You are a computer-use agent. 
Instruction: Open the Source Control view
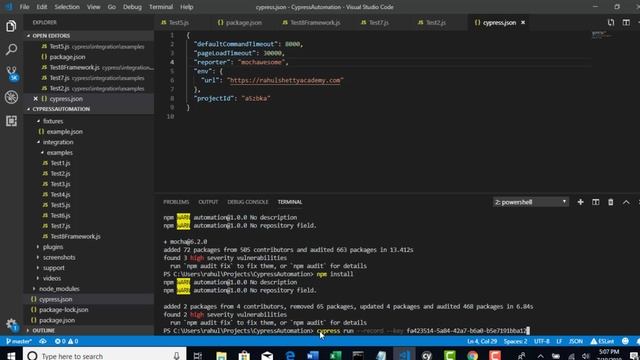point(12,73)
